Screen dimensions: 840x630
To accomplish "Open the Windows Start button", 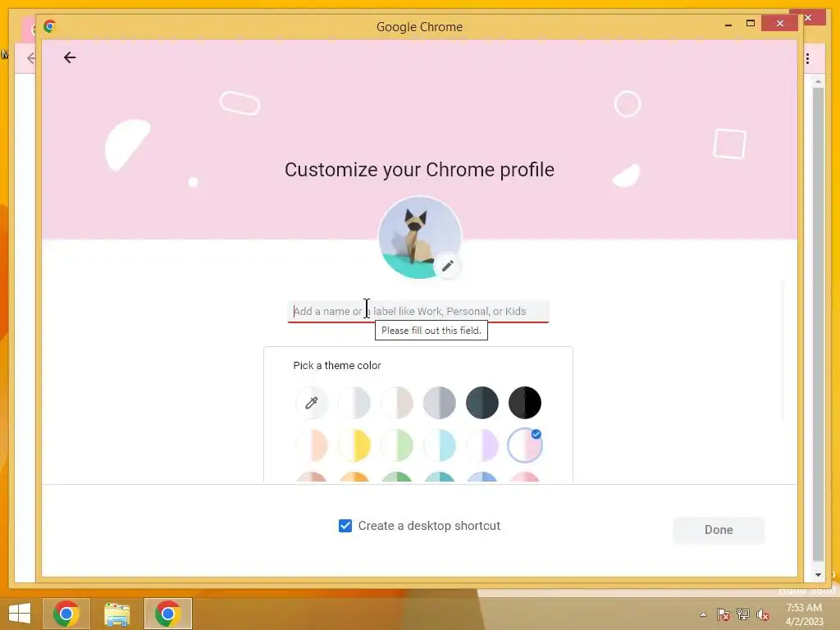I will click(20, 614).
